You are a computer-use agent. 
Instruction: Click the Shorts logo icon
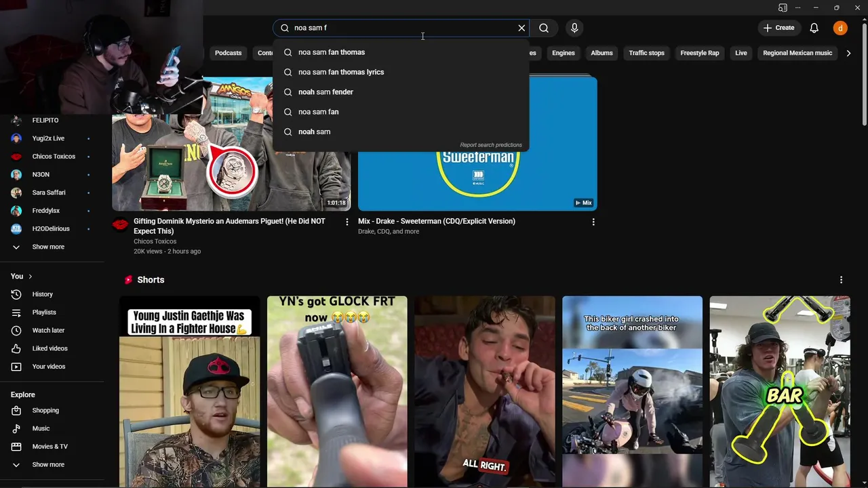(x=128, y=280)
